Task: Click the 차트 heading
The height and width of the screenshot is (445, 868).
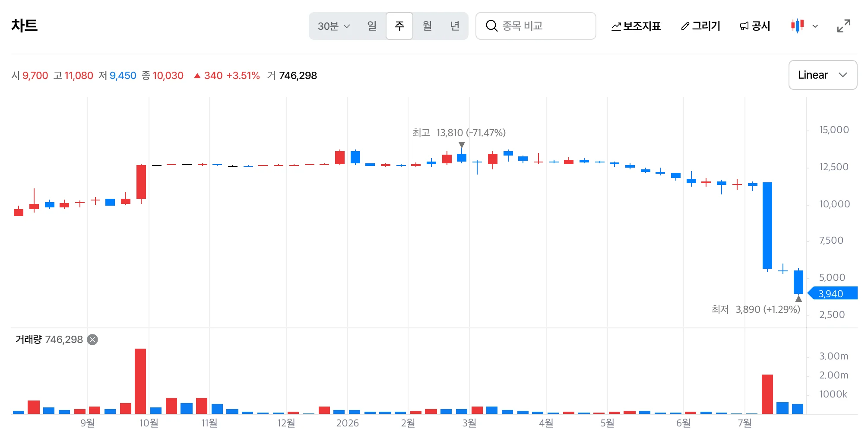Action: tap(25, 25)
